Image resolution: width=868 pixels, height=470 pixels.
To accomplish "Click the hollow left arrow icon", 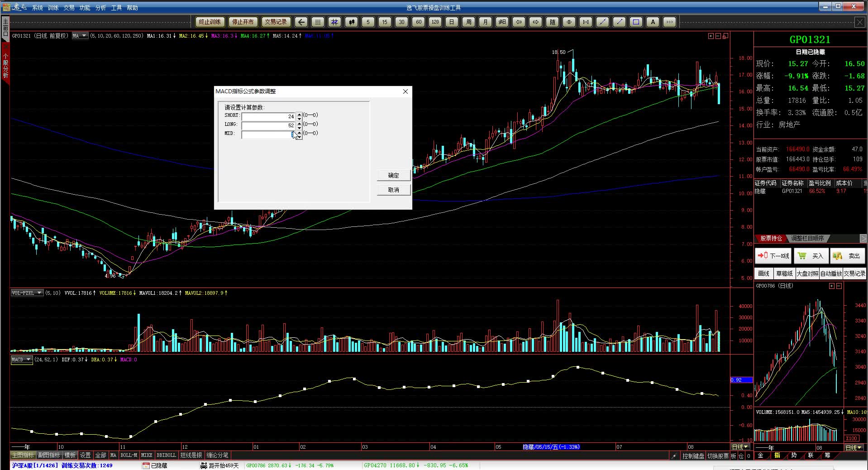I will 519,22.
